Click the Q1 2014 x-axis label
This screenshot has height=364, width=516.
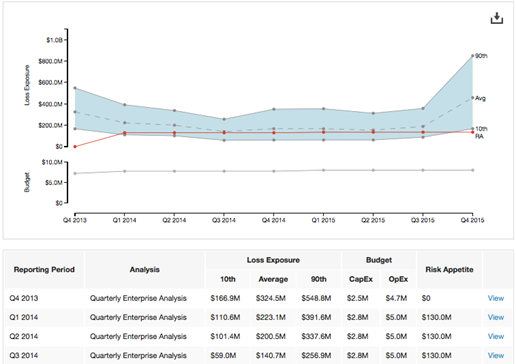point(124,220)
